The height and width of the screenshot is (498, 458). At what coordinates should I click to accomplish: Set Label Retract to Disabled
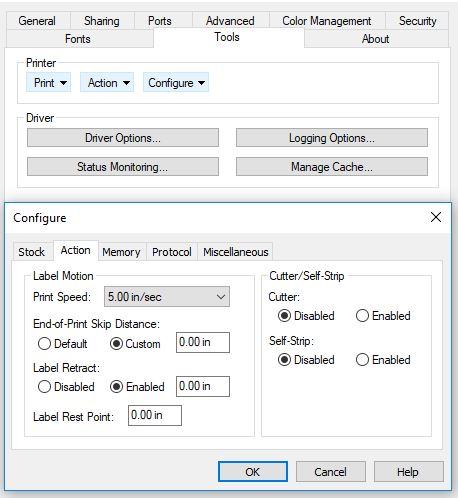[66, 387]
